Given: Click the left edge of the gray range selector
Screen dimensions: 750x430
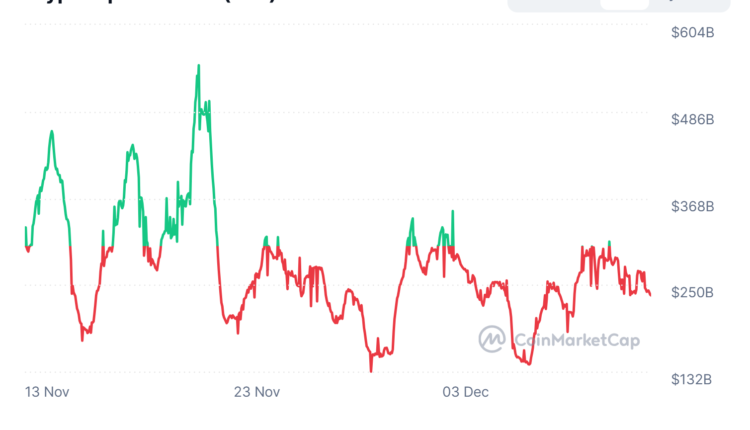Looking at the screenshot, I should tap(512, 4).
